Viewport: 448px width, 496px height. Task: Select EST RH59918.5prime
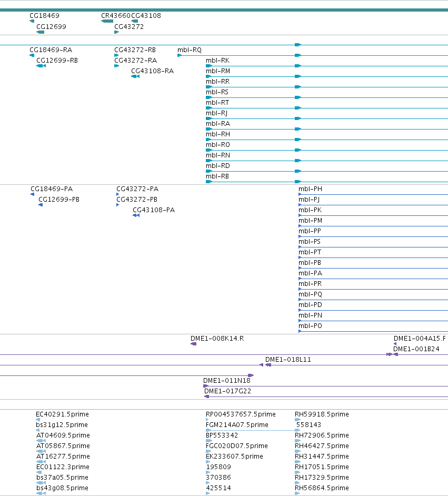(x=322, y=414)
